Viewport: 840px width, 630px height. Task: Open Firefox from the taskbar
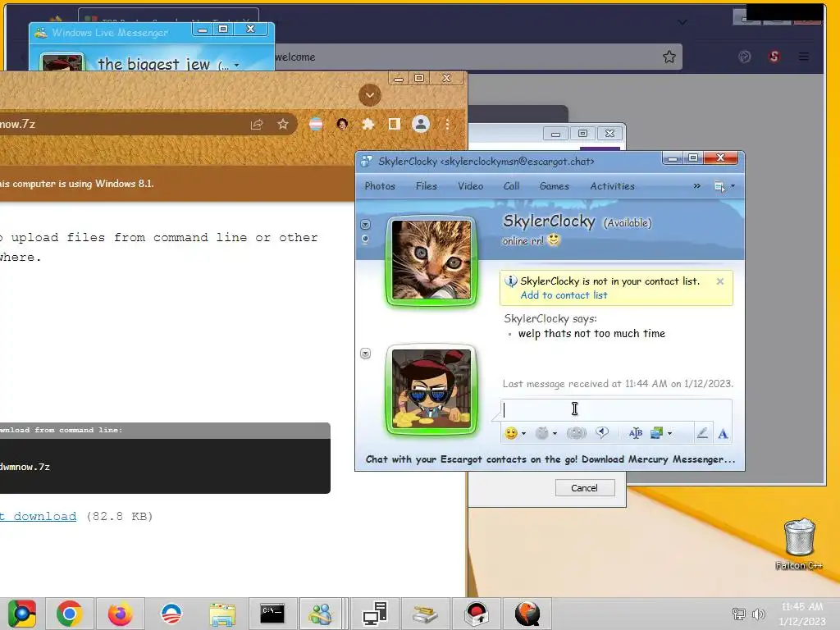click(120, 614)
